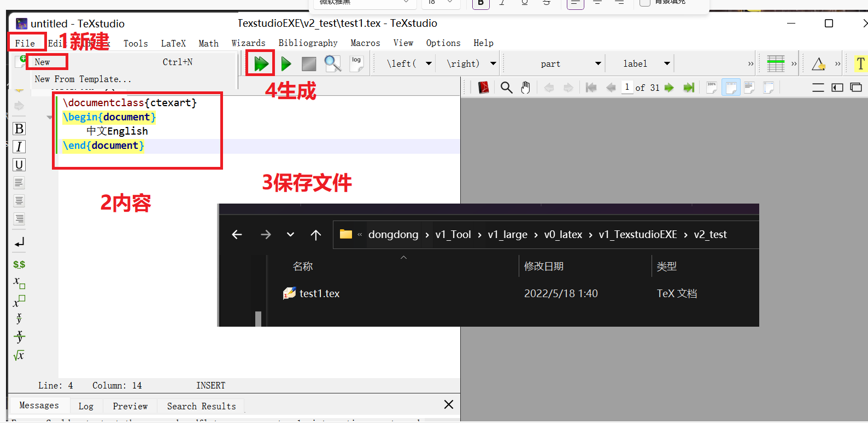
Task: Click the PDF page number field
Action: [x=627, y=87]
